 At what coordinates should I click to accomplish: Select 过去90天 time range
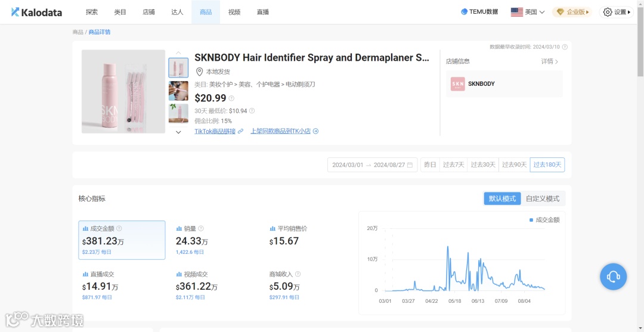coord(514,165)
